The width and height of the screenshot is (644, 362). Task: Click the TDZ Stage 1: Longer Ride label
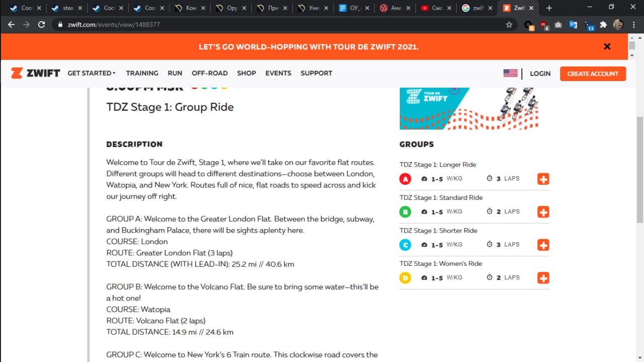point(438,165)
